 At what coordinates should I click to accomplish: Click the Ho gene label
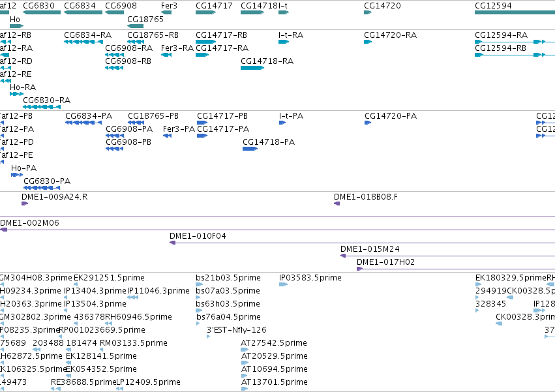pyautogui.click(x=15, y=19)
